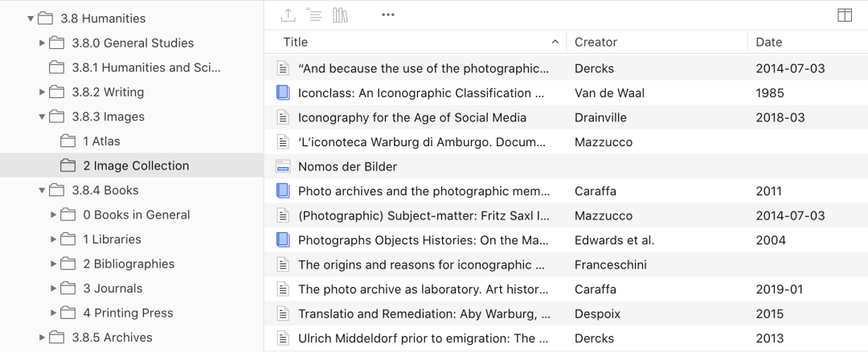This screenshot has height=352, width=868.
Task: Click the webpage icon beside Nomos der Bilder
Action: [282, 166]
